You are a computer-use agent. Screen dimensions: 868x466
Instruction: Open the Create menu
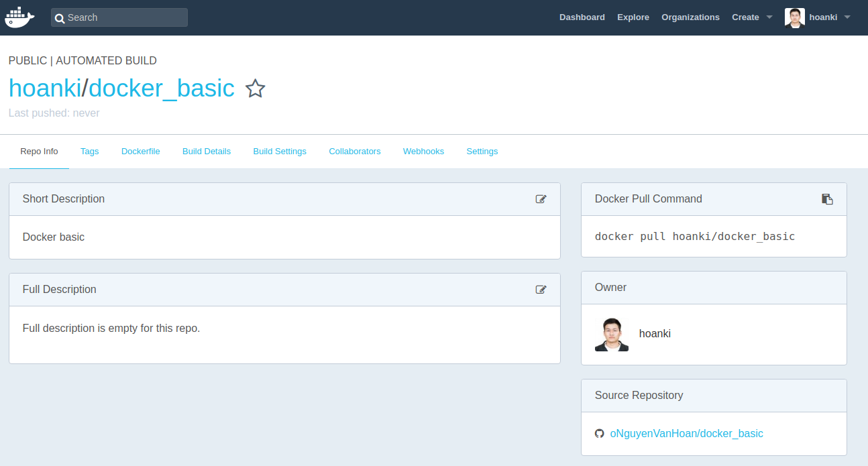pos(745,17)
